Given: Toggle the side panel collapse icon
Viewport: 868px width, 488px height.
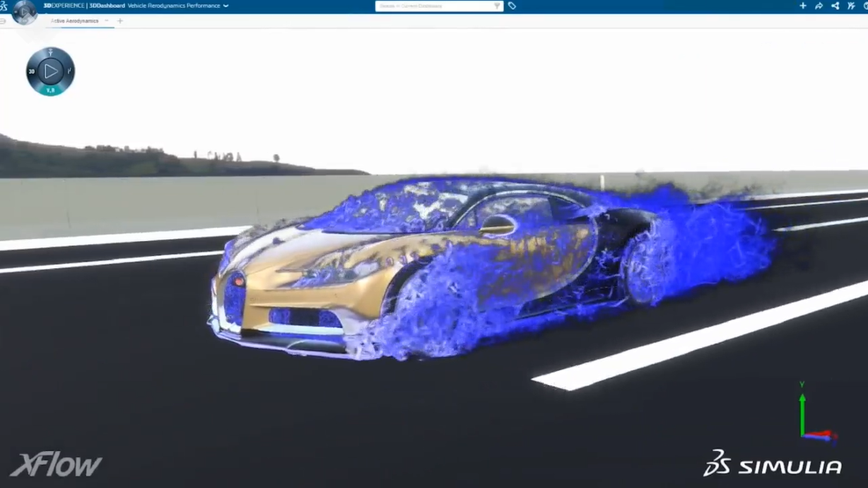Looking at the screenshot, I should point(3,20).
